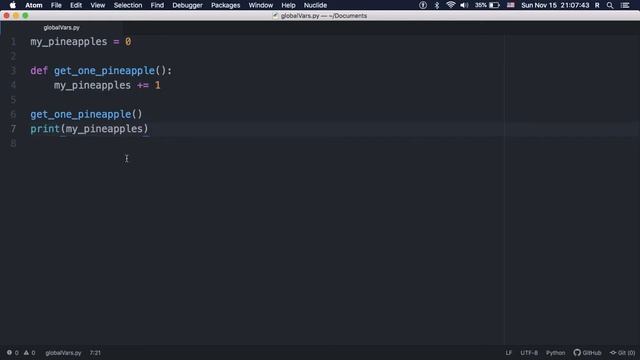
Task: Open the Debugger menu
Action: pyautogui.click(x=187, y=5)
